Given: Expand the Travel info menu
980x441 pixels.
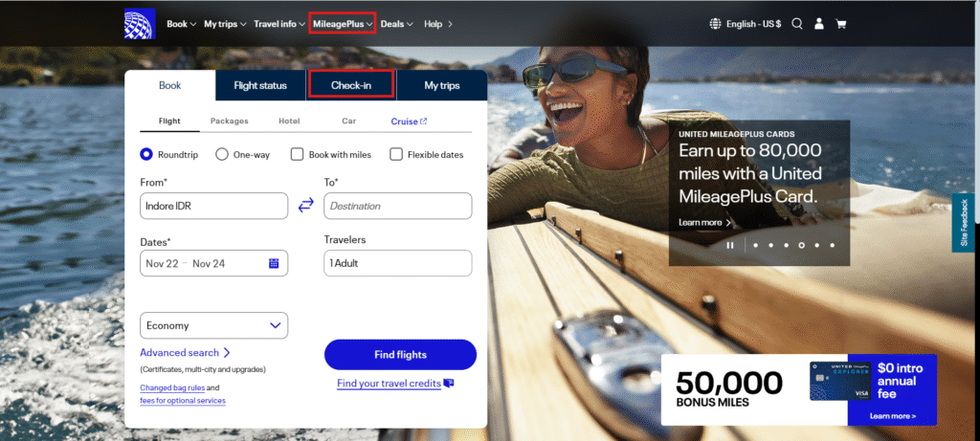Looking at the screenshot, I should (x=279, y=24).
